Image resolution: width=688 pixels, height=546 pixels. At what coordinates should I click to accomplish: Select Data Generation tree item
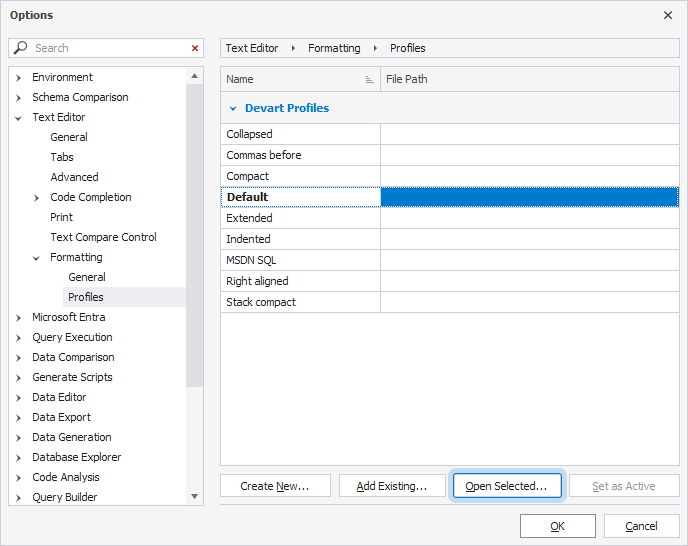click(72, 437)
